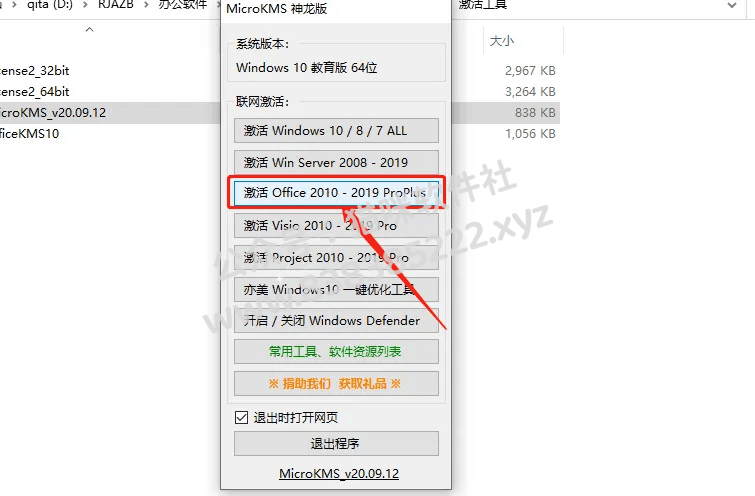Toggle 退出时打开网页 checkbox
Image resolution: width=755 pixels, height=496 pixels.
241,417
